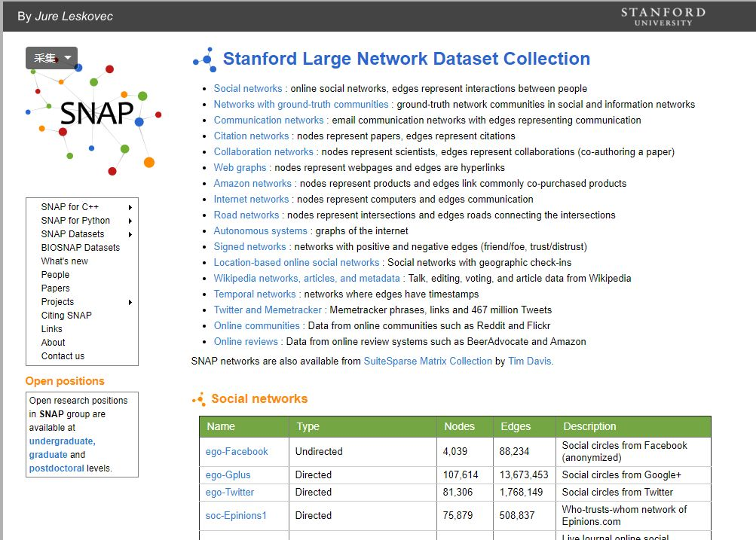Follow the Online communities link

256,325
